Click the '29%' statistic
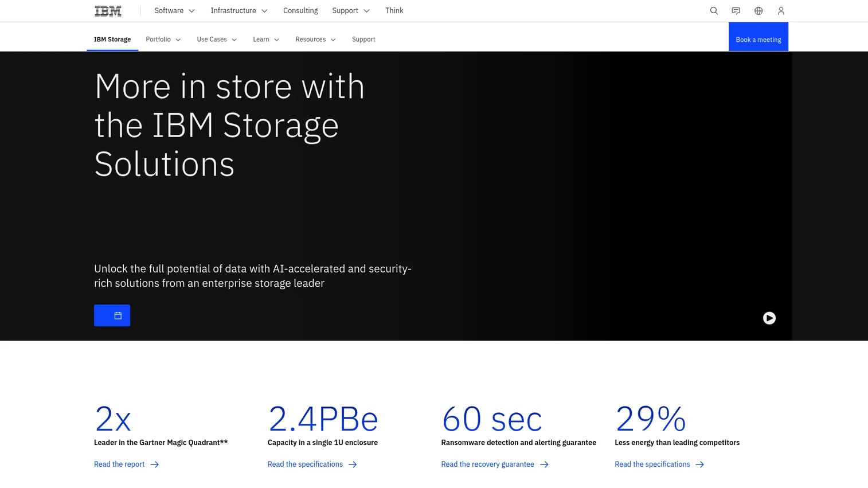 coord(651,419)
